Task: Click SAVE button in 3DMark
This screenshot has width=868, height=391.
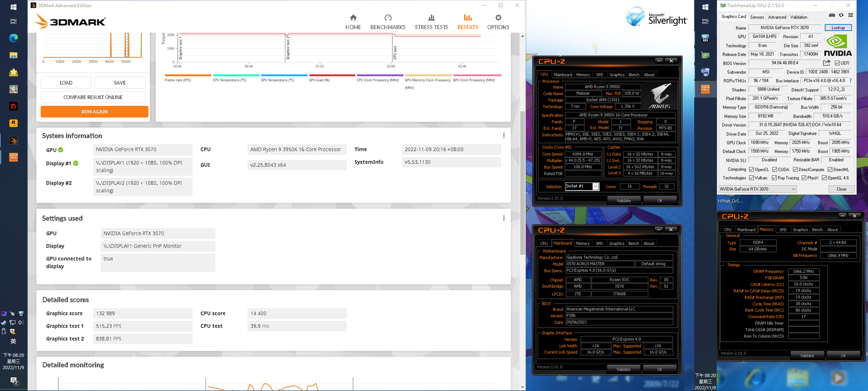Action: click(120, 83)
